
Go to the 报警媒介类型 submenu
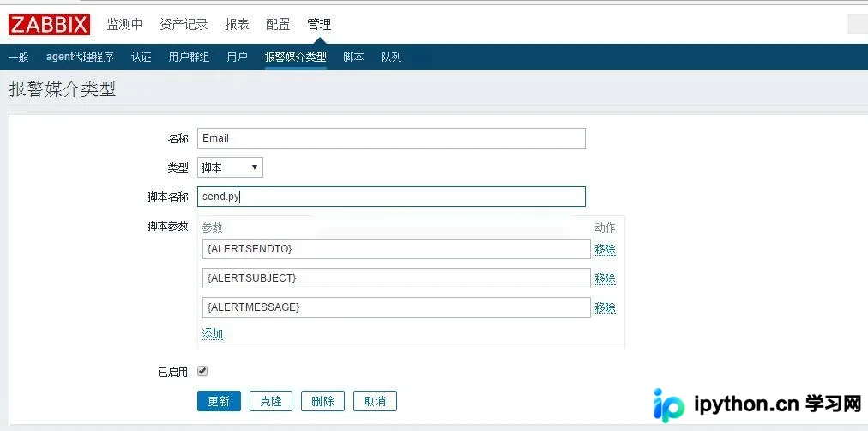(x=296, y=57)
